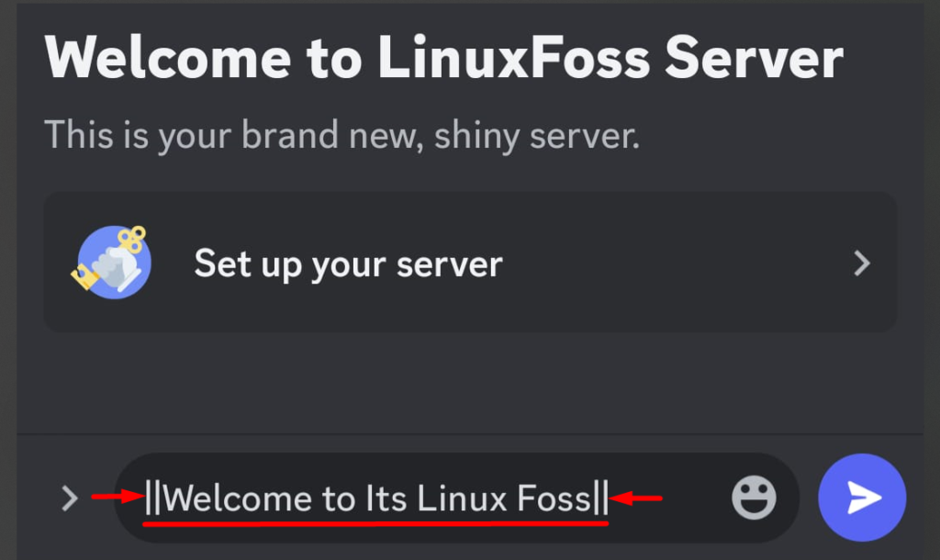Click the word Welcome in the message box
Image resolution: width=940 pixels, height=560 pixels.
(238, 498)
